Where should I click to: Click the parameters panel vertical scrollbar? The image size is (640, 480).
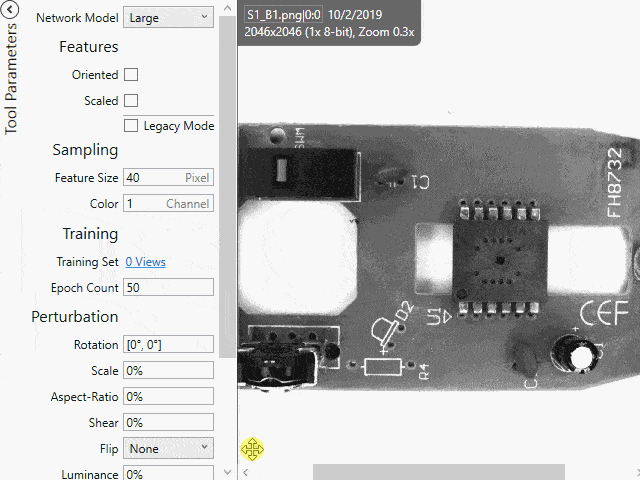(227, 180)
